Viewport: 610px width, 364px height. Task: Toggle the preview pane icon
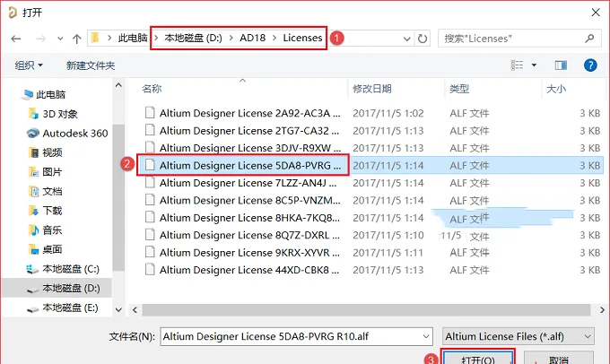[x=561, y=65]
